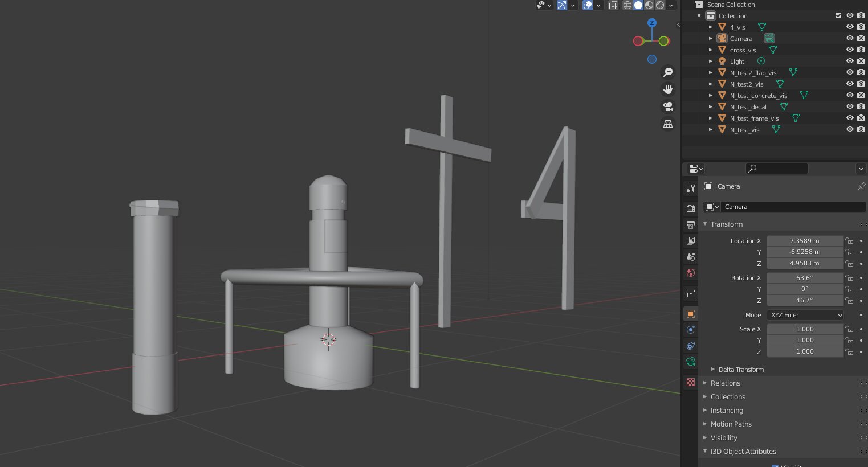
Task: Click the Location Y value -6.9258 m
Action: click(x=805, y=252)
